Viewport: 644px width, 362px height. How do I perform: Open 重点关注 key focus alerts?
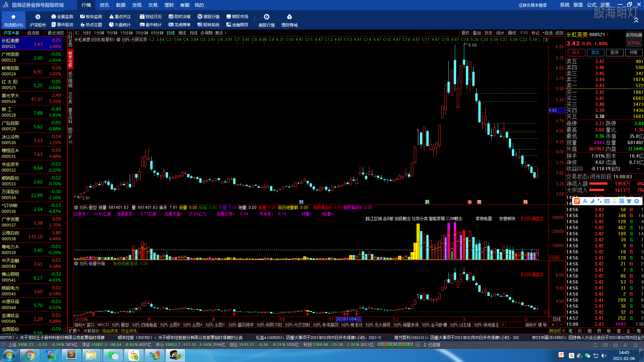(120, 16)
